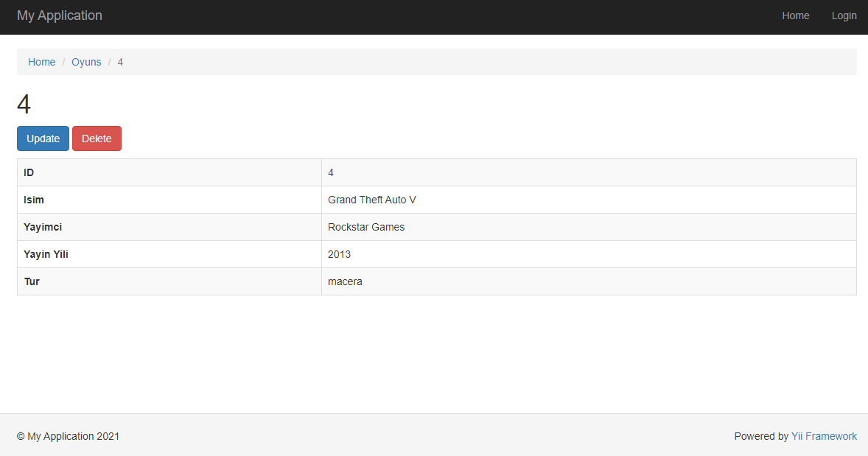Image resolution: width=868 pixels, height=456 pixels.
Task: Select the Isim label cell
Action: [x=169, y=200]
